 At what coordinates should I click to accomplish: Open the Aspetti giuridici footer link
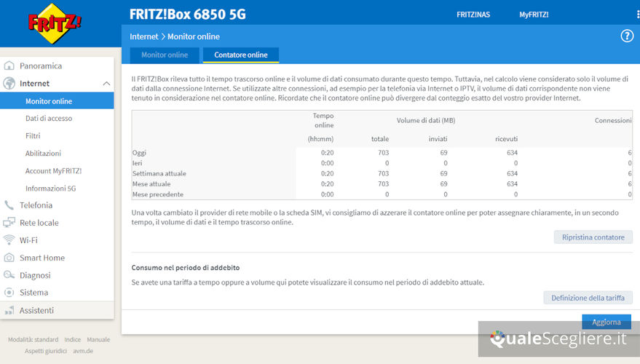tap(45, 351)
